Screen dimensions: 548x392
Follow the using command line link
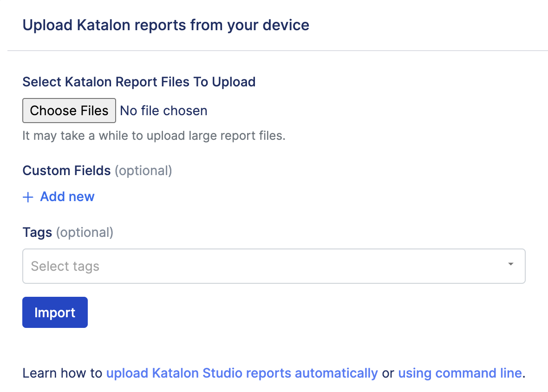pyautogui.click(x=460, y=373)
